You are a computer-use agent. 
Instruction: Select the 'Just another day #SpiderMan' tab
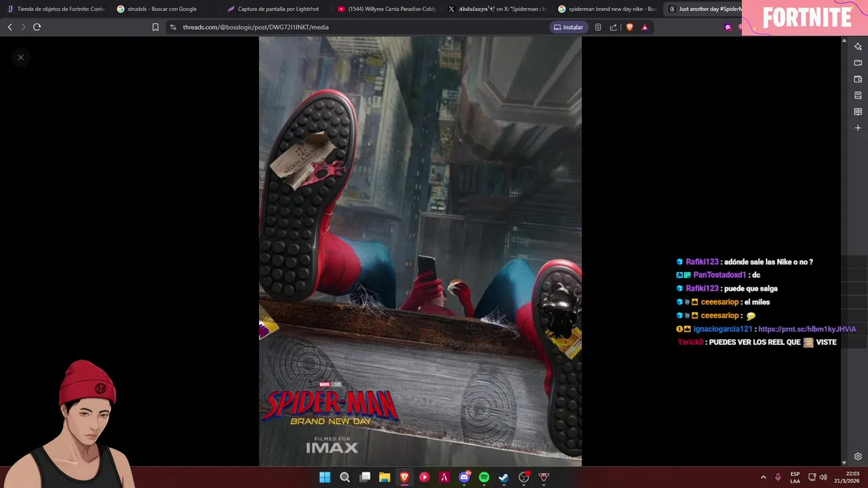pyautogui.click(x=704, y=9)
